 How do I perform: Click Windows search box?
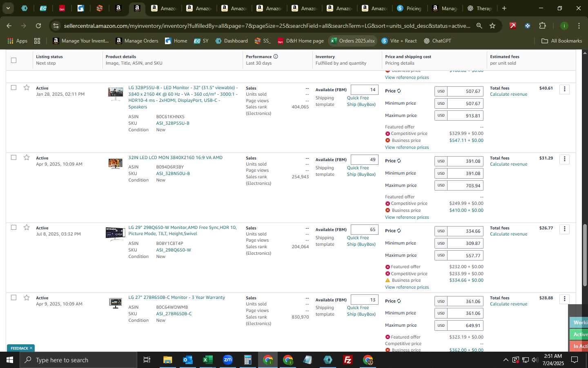pyautogui.click(x=78, y=360)
